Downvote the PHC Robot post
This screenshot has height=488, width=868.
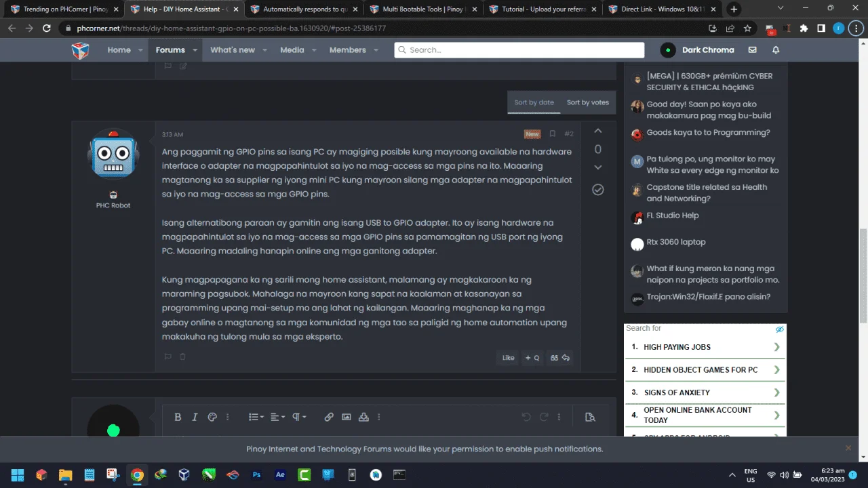(597, 167)
